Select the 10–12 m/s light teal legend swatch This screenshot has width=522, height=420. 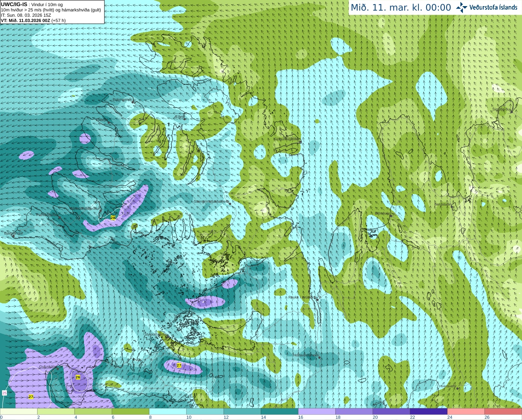(205, 411)
